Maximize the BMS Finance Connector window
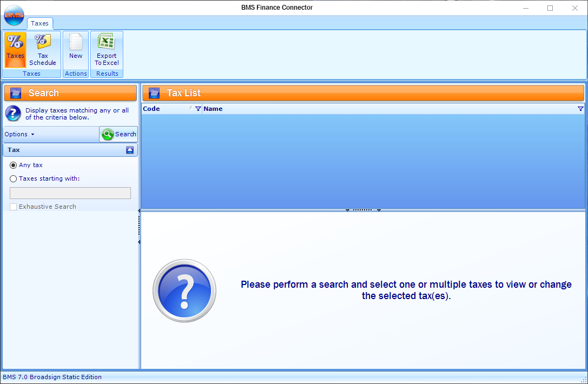This screenshot has width=588, height=384. [x=550, y=8]
